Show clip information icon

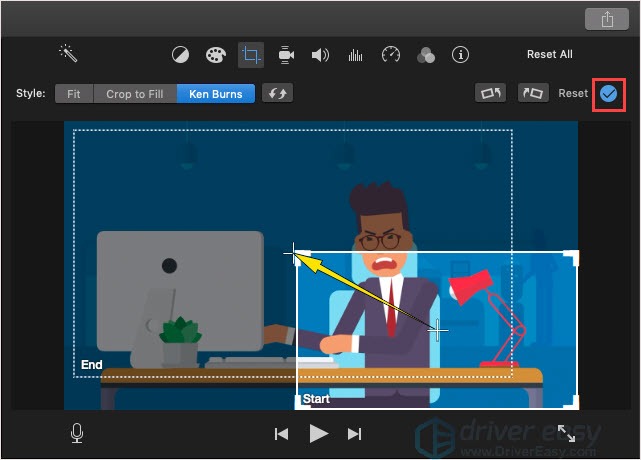click(x=460, y=54)
